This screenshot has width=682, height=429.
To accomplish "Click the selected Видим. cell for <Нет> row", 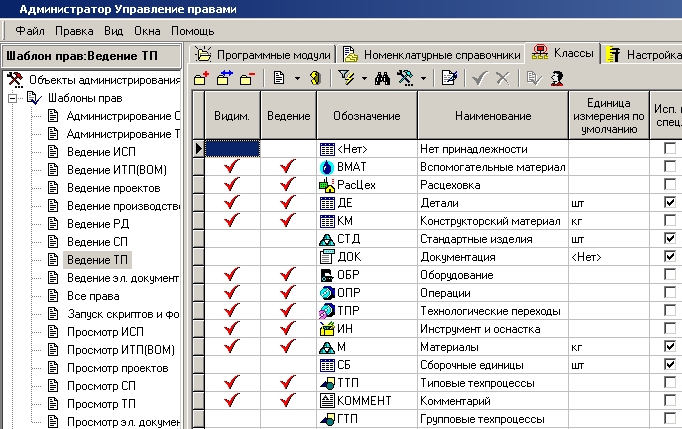I will coord(232,149).
